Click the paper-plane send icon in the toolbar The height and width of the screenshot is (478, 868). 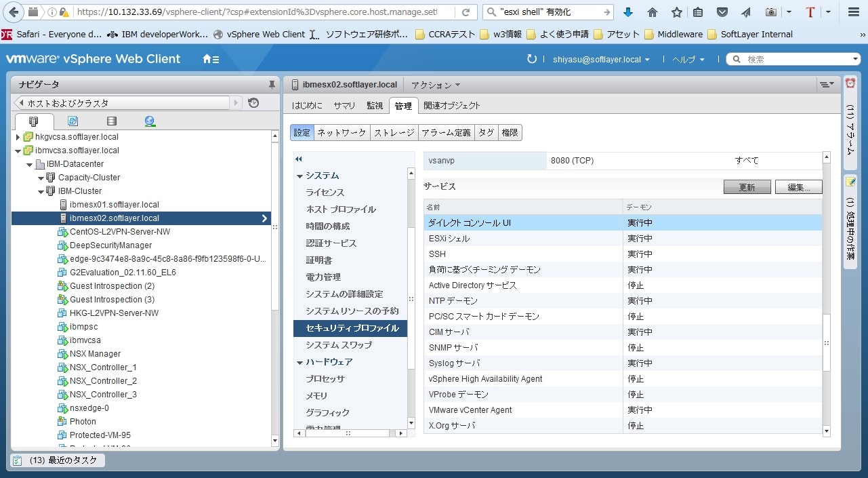[x=745, y=12]
